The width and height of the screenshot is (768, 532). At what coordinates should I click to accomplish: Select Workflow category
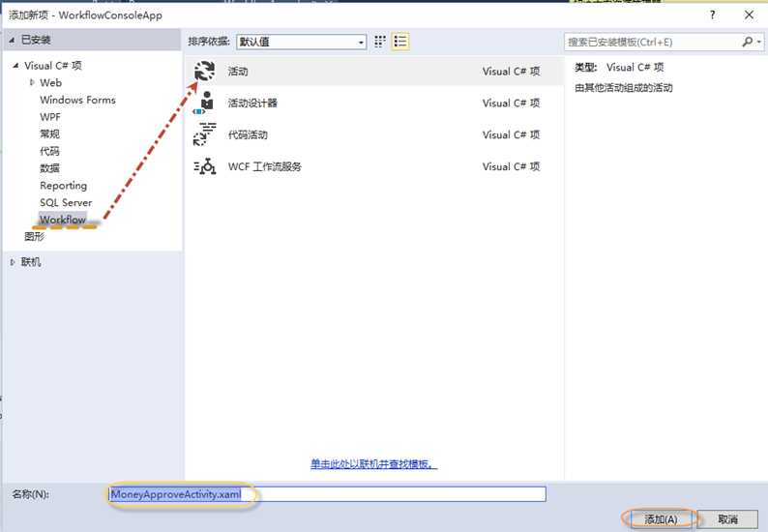(x=63, y=220)
